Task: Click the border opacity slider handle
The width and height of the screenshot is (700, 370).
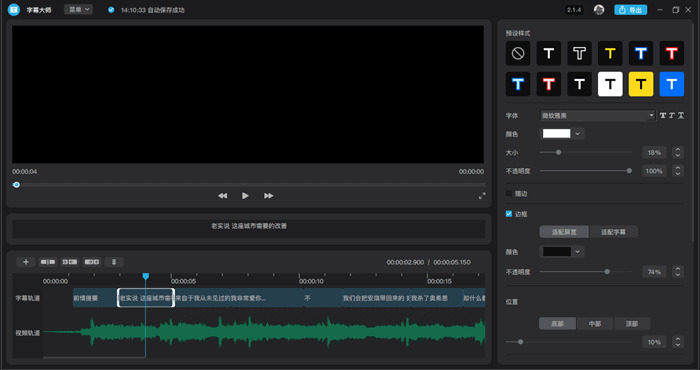Action: [x=607, y=271]
